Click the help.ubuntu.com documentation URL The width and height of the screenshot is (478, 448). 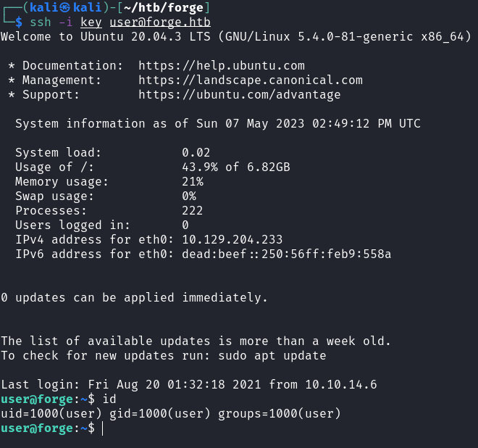[x=222, y=66]
